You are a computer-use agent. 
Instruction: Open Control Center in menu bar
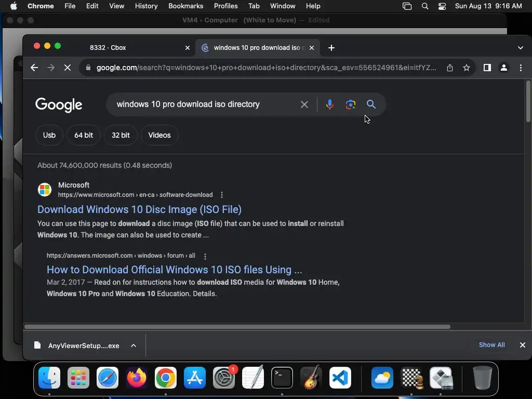(442, 6)
